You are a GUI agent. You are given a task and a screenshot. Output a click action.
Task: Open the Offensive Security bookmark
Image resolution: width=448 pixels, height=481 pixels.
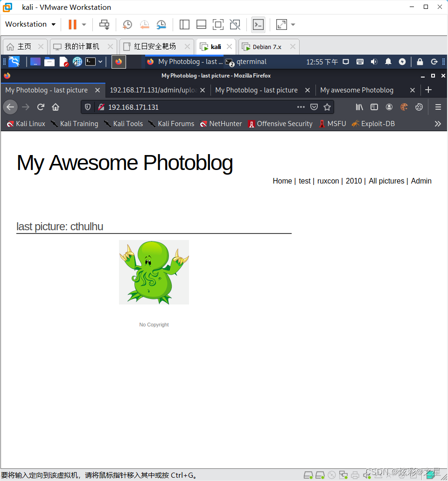coord(280,124)
